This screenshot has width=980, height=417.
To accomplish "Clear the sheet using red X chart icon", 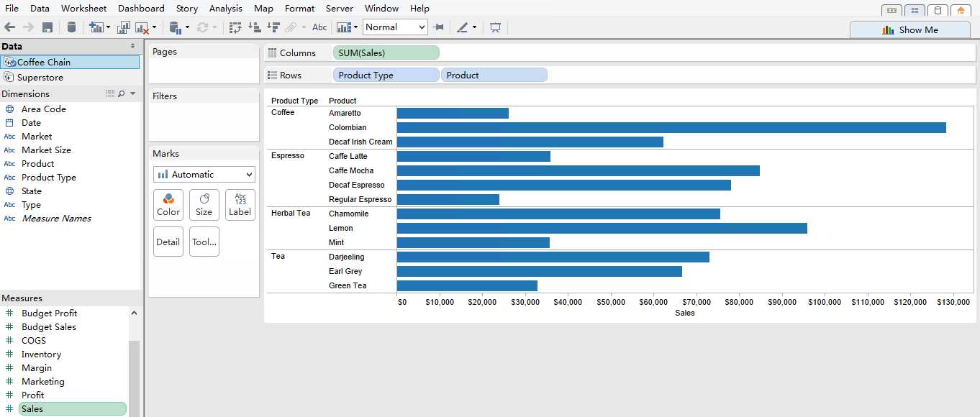I will coord(142,27).
